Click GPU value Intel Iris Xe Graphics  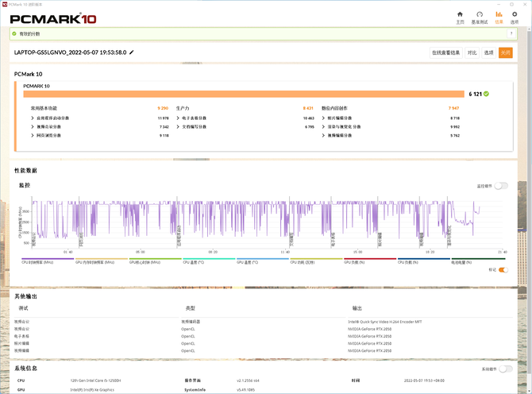[92, 390]
